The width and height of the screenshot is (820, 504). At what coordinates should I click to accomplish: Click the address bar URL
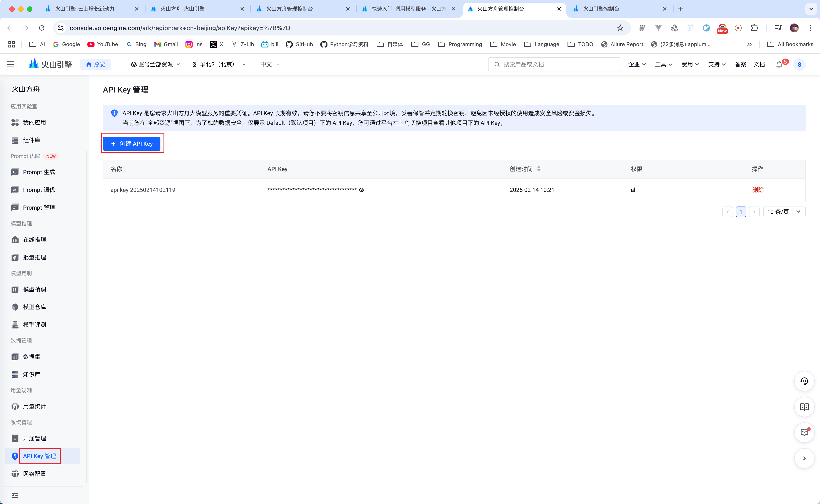180,28
